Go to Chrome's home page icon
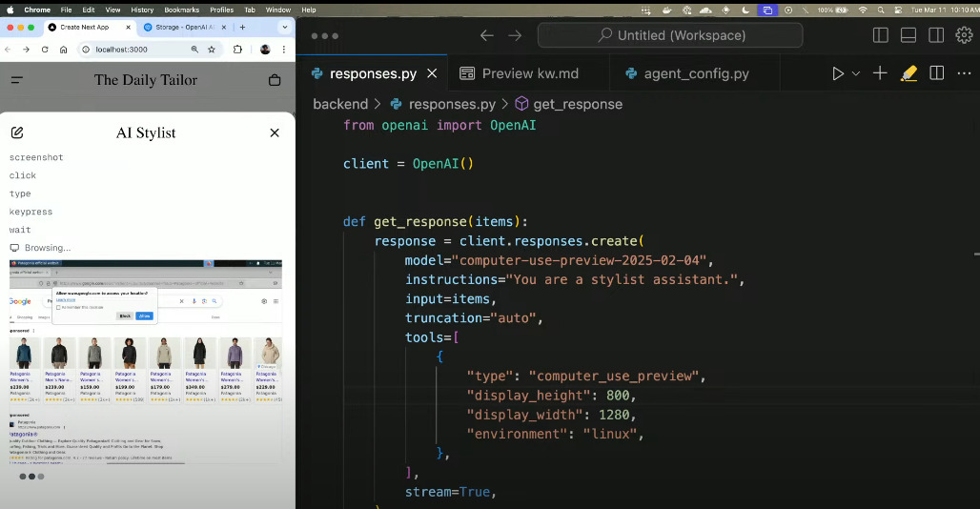980x509 pixels. point(63,50)
